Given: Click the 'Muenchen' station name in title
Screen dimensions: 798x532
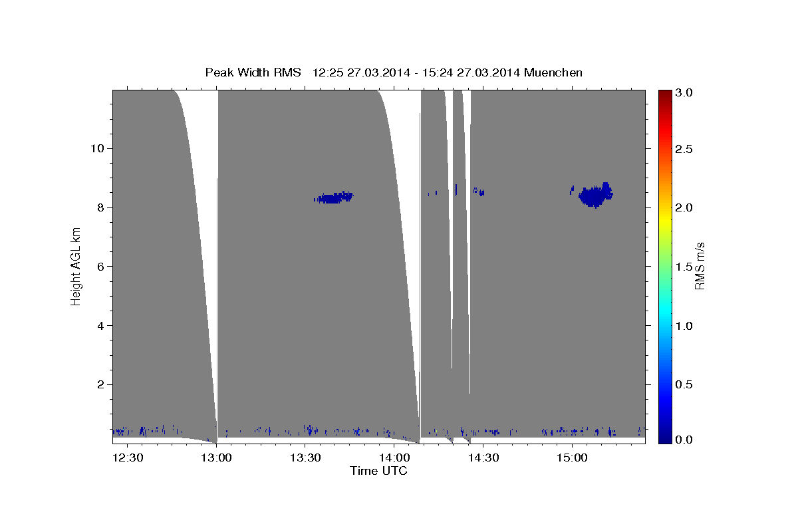Looking at the screenshot, I should coord(553,72).
